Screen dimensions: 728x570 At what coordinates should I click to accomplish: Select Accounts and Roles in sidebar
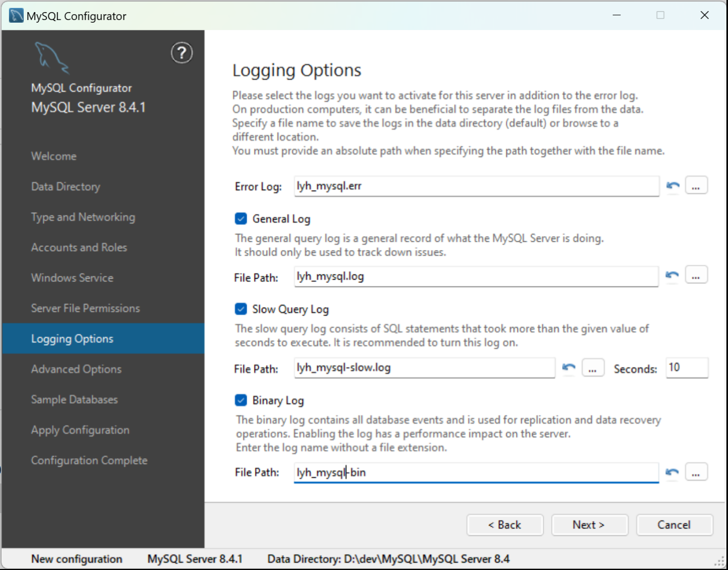(79, 248)
